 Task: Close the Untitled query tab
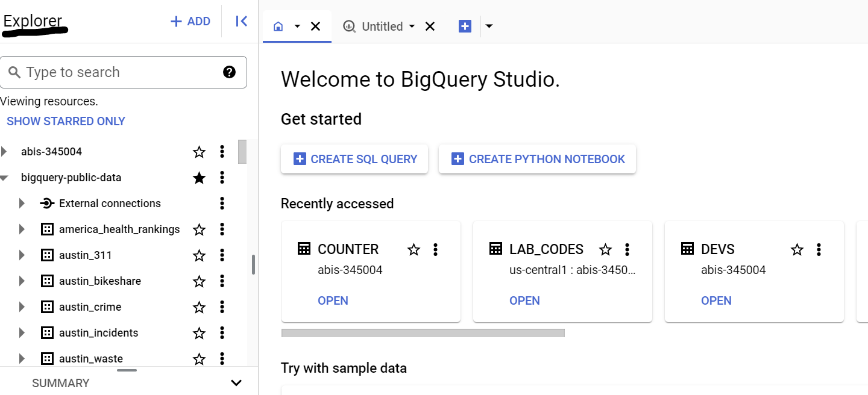point(430,26)
